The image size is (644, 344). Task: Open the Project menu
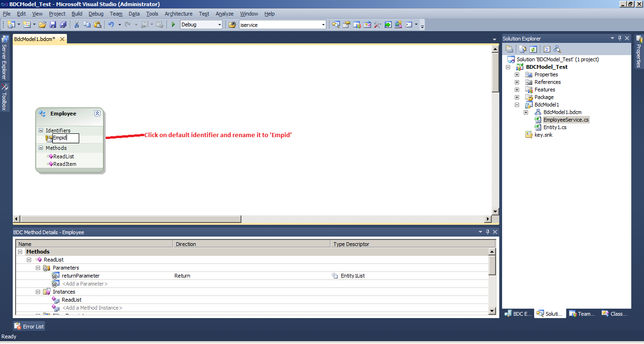coord(57,14)
